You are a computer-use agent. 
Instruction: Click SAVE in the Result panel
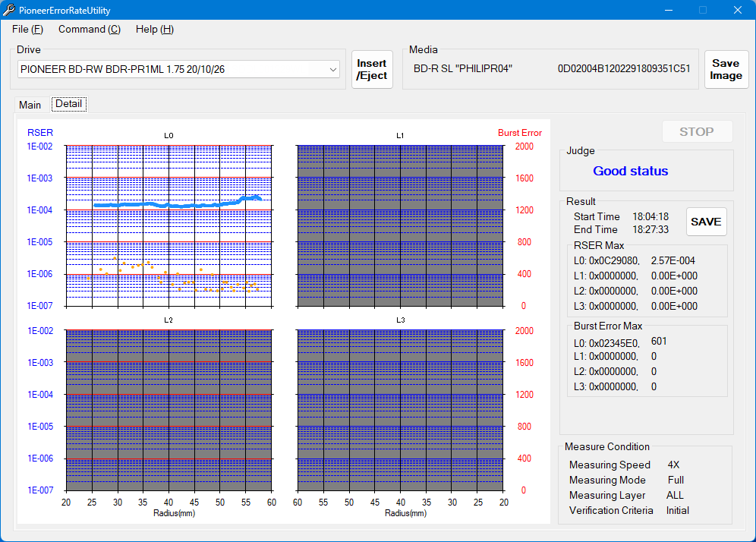coord(706,222)
